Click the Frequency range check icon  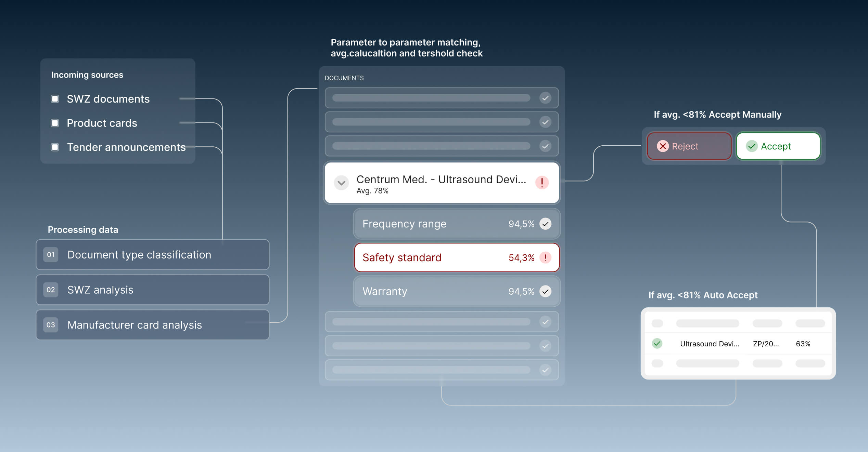tap(545, 224)
